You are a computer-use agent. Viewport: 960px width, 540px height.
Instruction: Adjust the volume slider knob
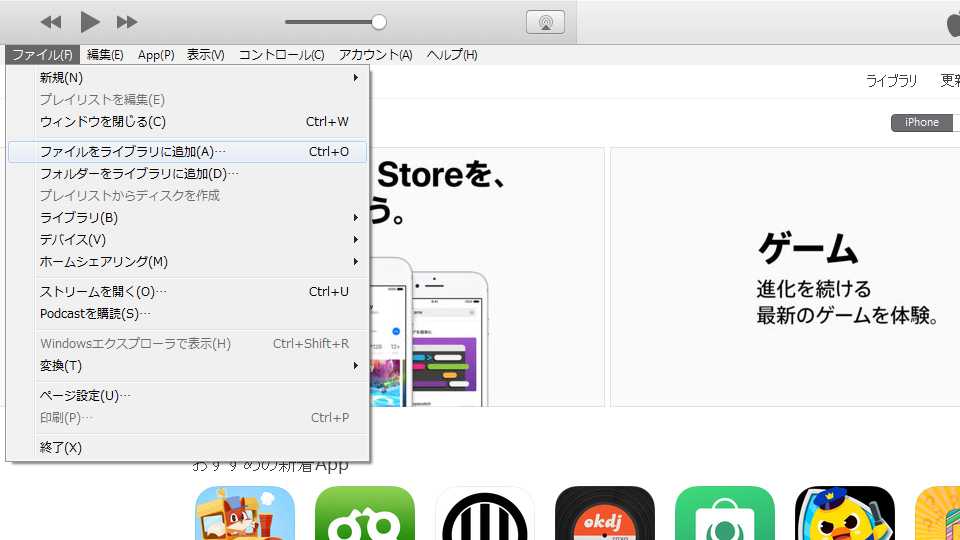point(379,22)
